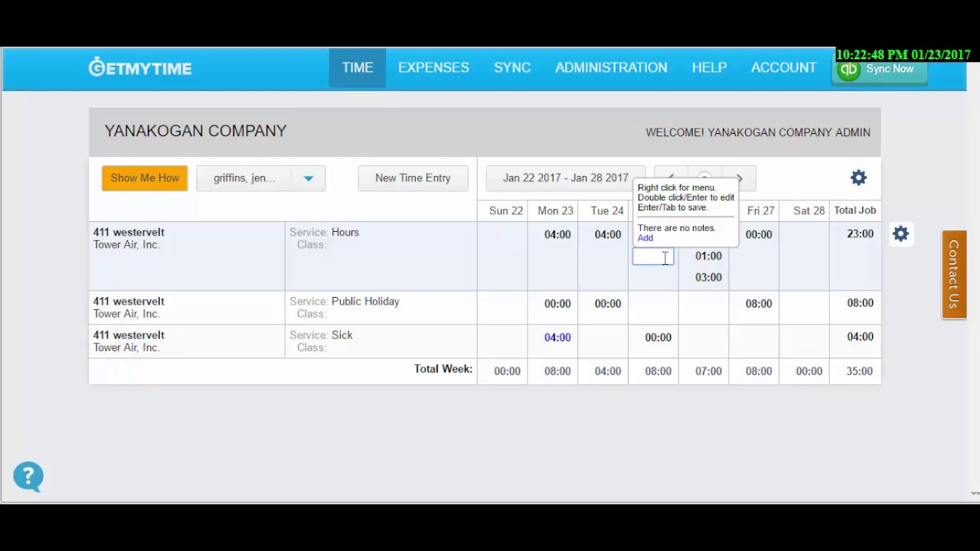Click the Add notes link in the tooltip
Image resolution: width=980 pixels, height=551 pixels.
tap(645, 237)
